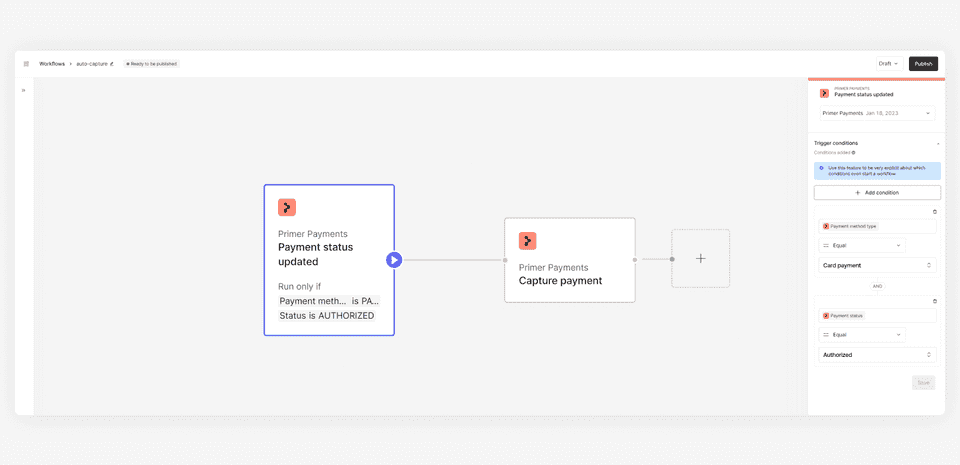The height and width of the screenshot is (465, 960).
Task: Click the Payment method type field
Action: click(x=877, y=226)
